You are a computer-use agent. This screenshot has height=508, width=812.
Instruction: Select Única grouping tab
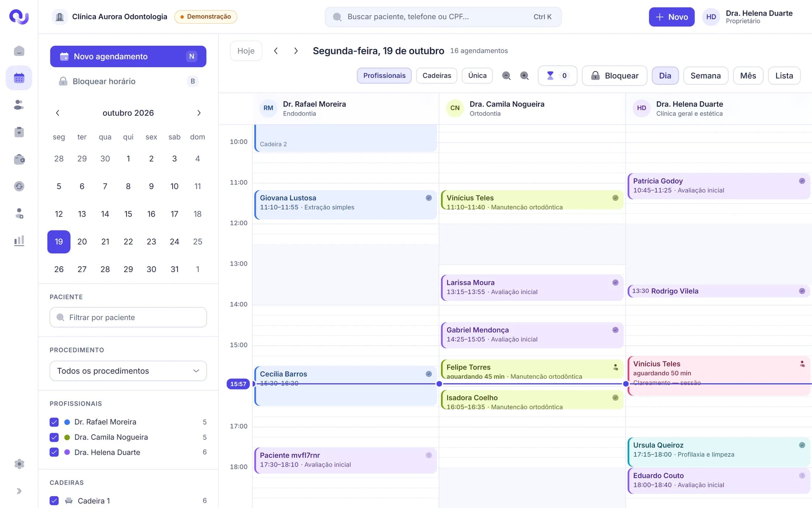pos(477,75)
